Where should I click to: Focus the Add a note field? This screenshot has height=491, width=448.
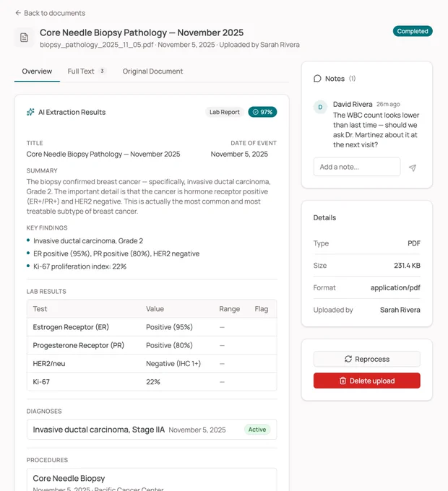tap(357, 167)
